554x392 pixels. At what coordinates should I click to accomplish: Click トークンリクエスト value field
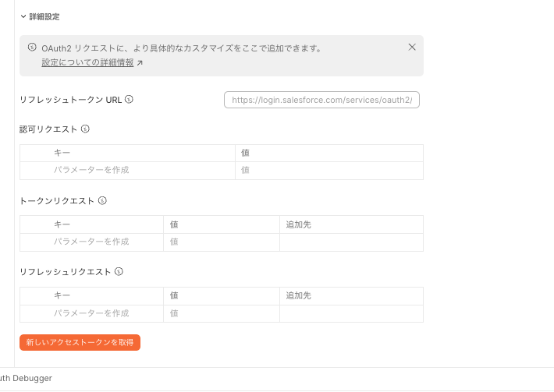(x=222, y=242)
